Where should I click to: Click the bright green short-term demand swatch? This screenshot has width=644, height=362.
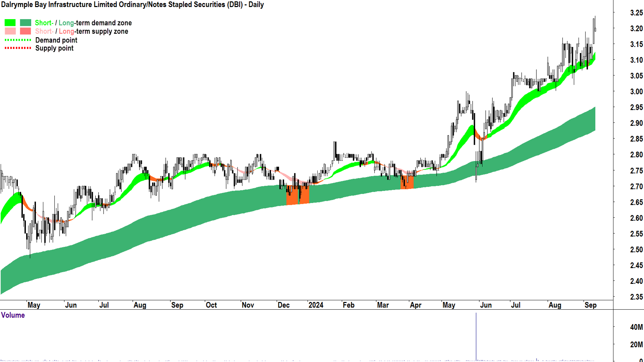pos(10,23)
